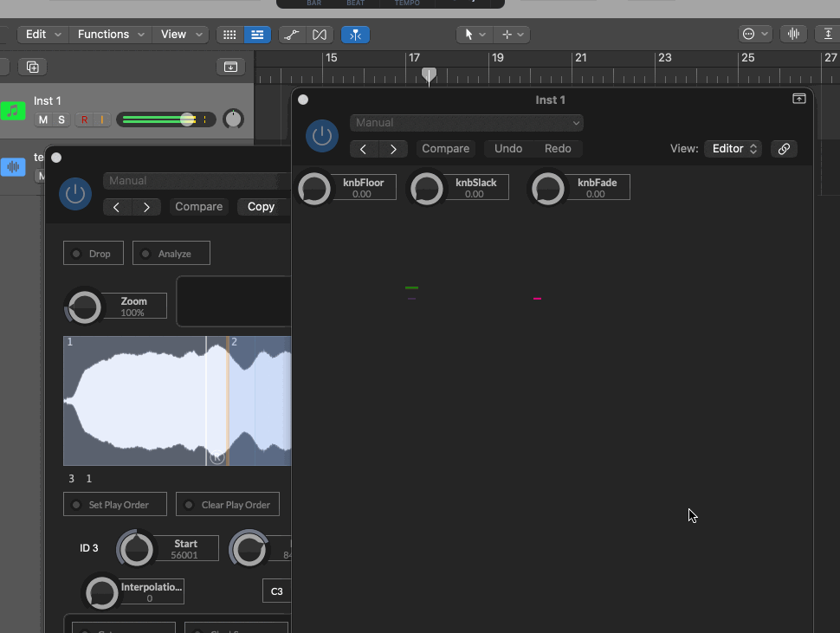840x633 pixels.
Task: Click the expand window icon in Inst 1 title bar
Action: click(798, 99)
